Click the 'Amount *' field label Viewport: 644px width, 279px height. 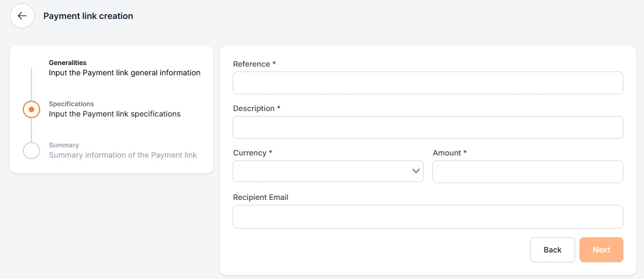pos(449,153)
